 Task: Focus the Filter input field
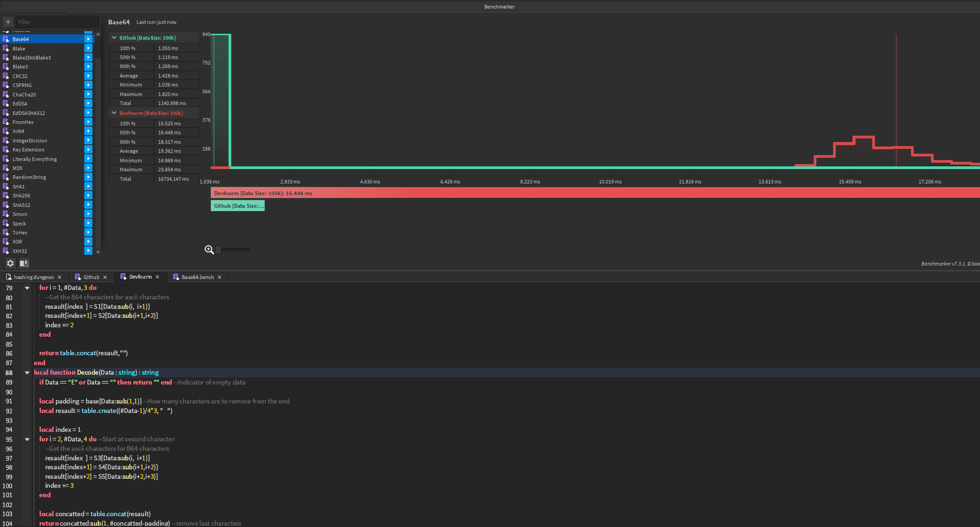[57, 22]
